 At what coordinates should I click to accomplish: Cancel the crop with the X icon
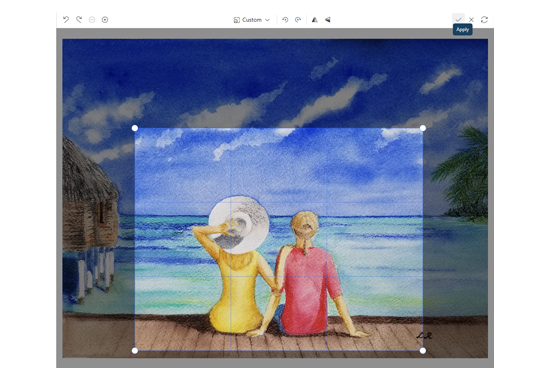pos(471,20)
